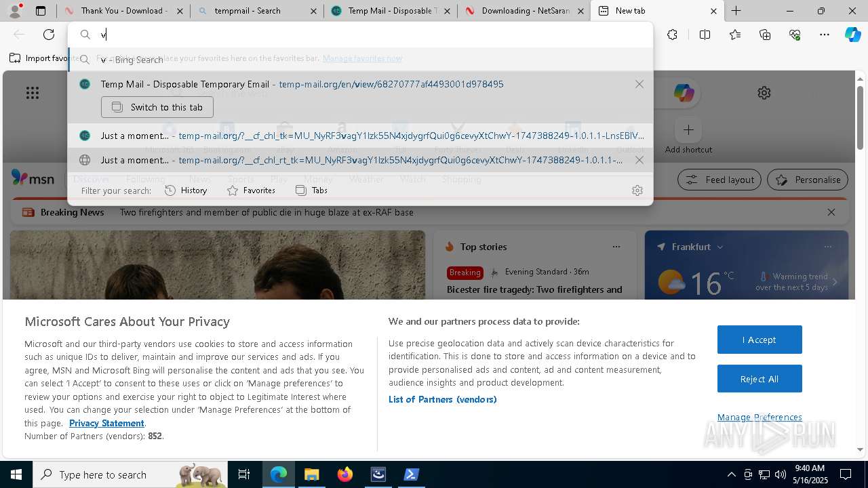This screenshot has height=488, width=868.
Task: Expand the weather trend arrow
Action: [835, 282]
